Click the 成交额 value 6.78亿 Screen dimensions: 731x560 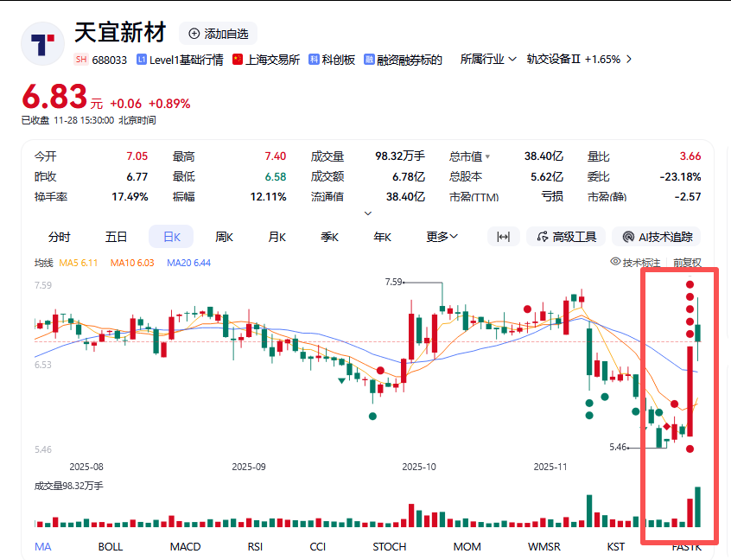pos(409,176)
